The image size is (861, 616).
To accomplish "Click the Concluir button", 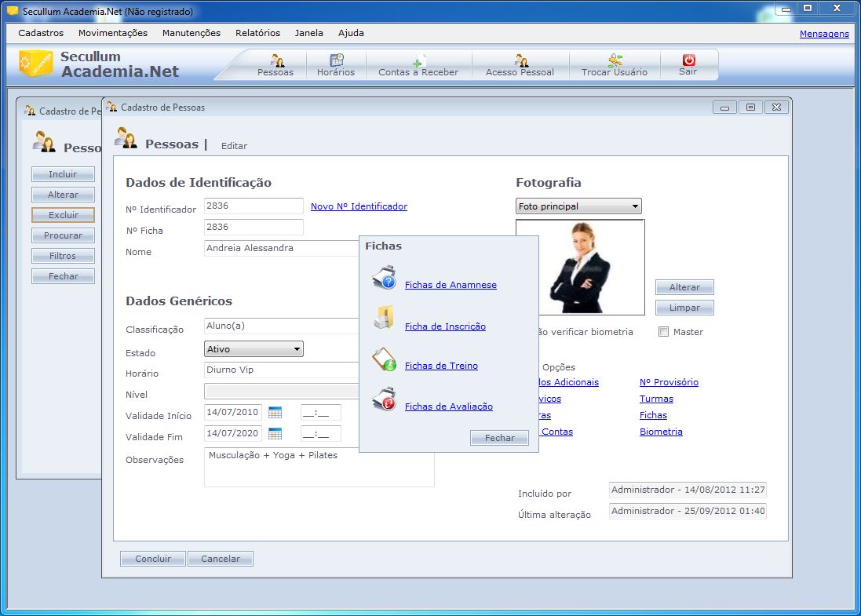I will pos(153,559).
